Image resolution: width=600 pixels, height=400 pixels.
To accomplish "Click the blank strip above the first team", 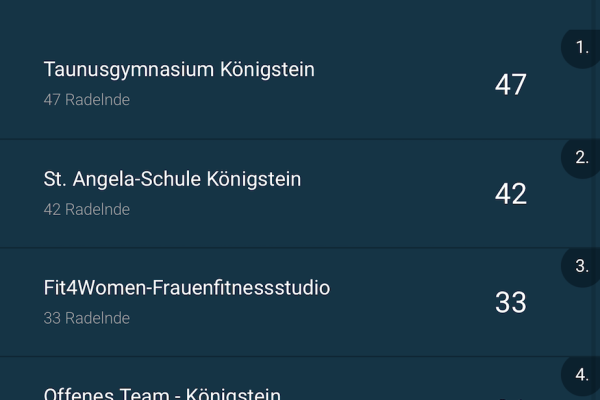I will tap(280, 15).
